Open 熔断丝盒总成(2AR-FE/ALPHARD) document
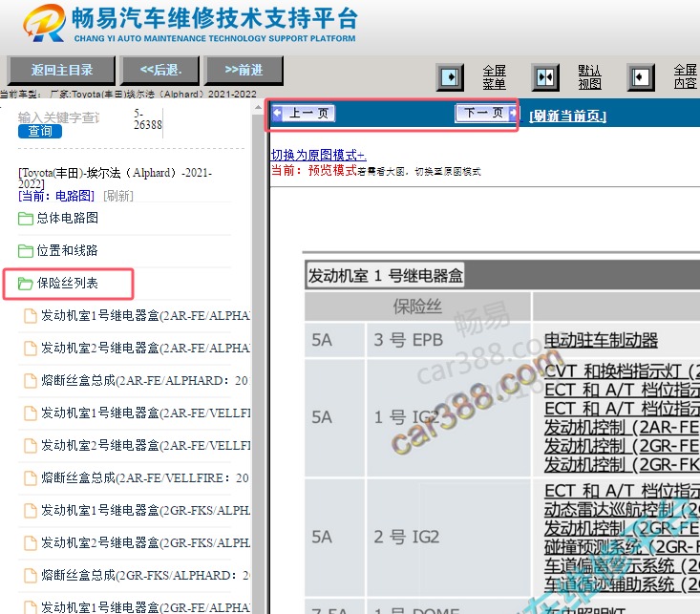Image resolution: width=700 pixels, height=614 pixels. click(145, 380)
